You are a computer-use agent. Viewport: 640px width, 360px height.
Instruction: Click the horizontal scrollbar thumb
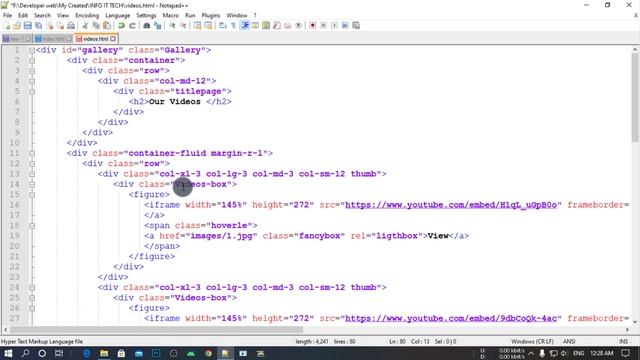(156, 329)
